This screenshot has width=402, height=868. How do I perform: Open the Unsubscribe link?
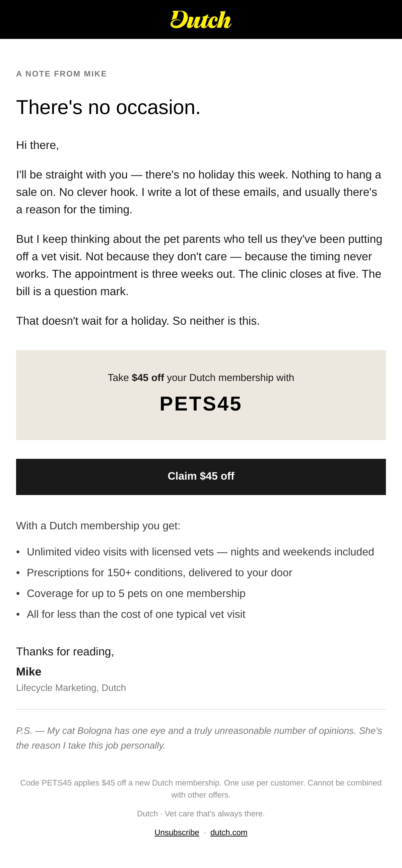(x=177, y=832)
